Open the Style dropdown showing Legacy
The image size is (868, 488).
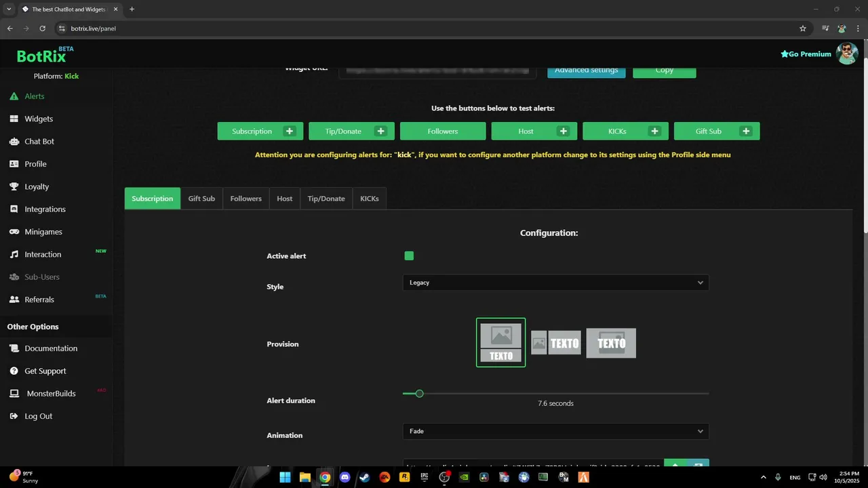click(x=555, y=283)
